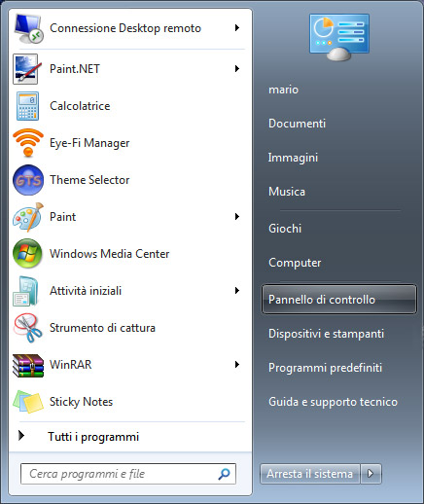Select Pannello di controllo
Image resolution: width=424 pixels, height=504 pixels.
[338, 300]
